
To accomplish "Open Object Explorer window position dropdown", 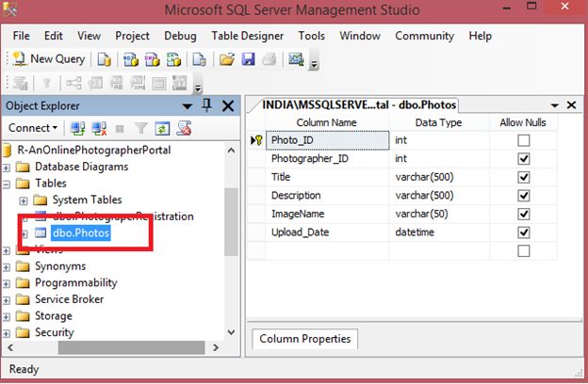I will [x=188, y=106].
